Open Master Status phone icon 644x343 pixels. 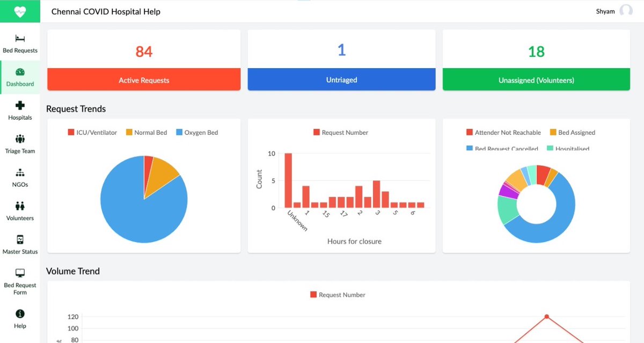pos(20,239)
